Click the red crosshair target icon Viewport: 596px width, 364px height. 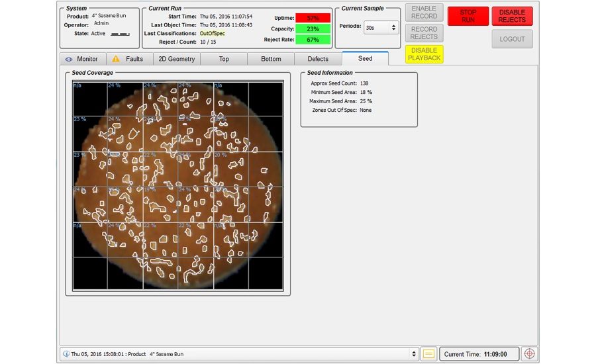click(x=529, y=354)
